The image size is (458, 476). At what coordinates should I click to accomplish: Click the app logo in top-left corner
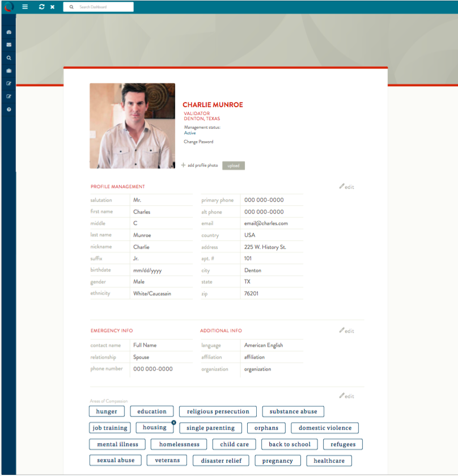[9, 7]
